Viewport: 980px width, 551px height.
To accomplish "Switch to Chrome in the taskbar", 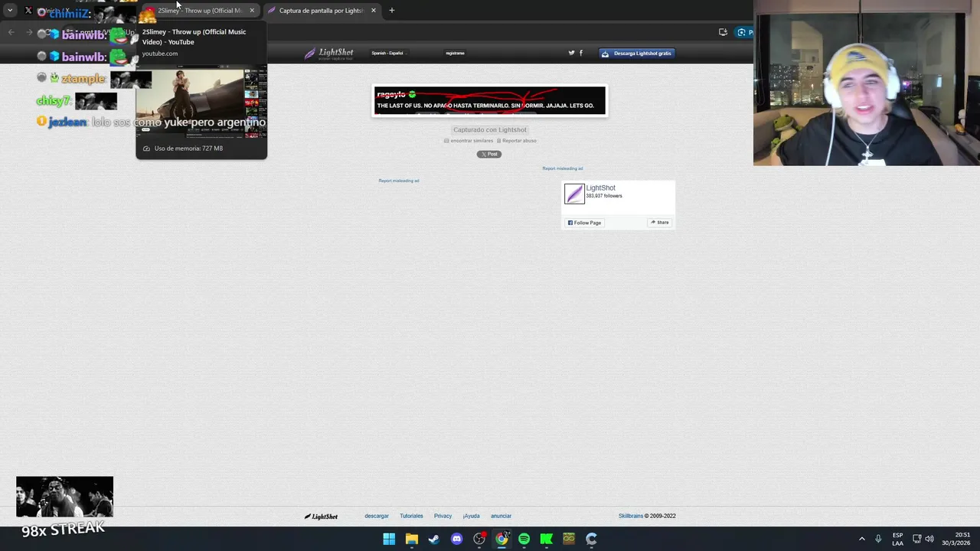I will coord(501,539).
